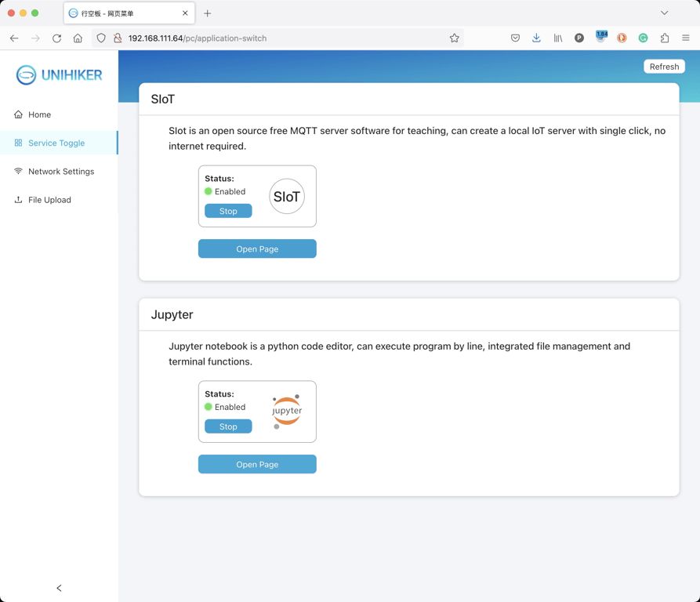Show tracking protection shield info
The height and width of the screenshot is (602, 700).
coord(101,38)
